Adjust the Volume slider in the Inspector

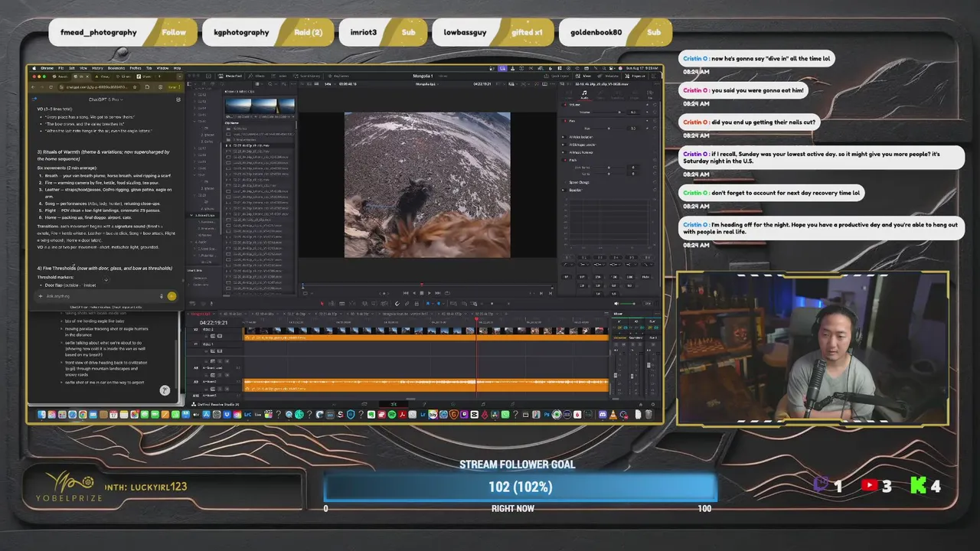(x=609, y=112)
